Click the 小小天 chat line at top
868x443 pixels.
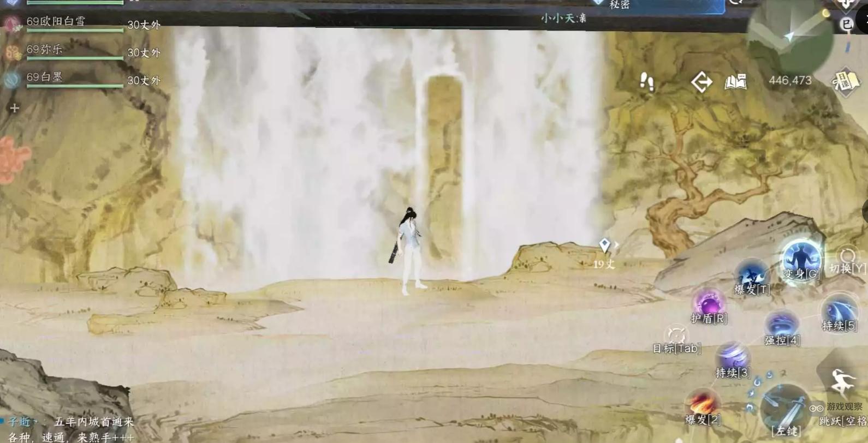pyautogui.click(x=563, y=18)
